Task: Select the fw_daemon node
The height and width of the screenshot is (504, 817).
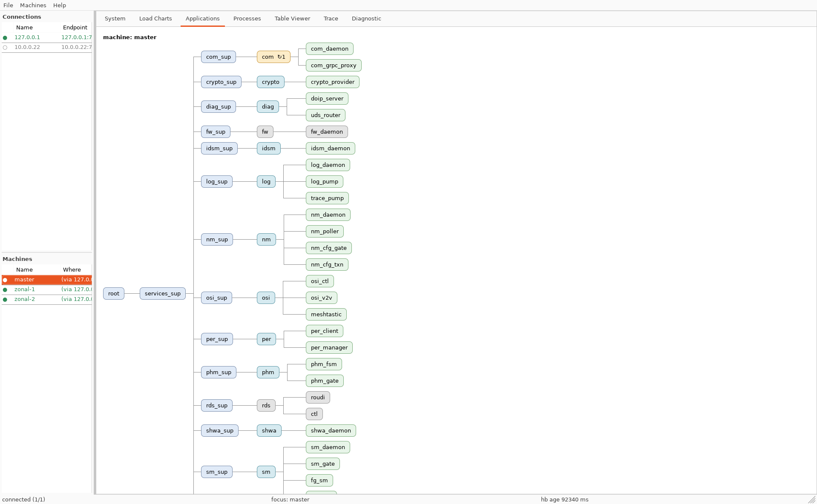Action: pos(327,132)
